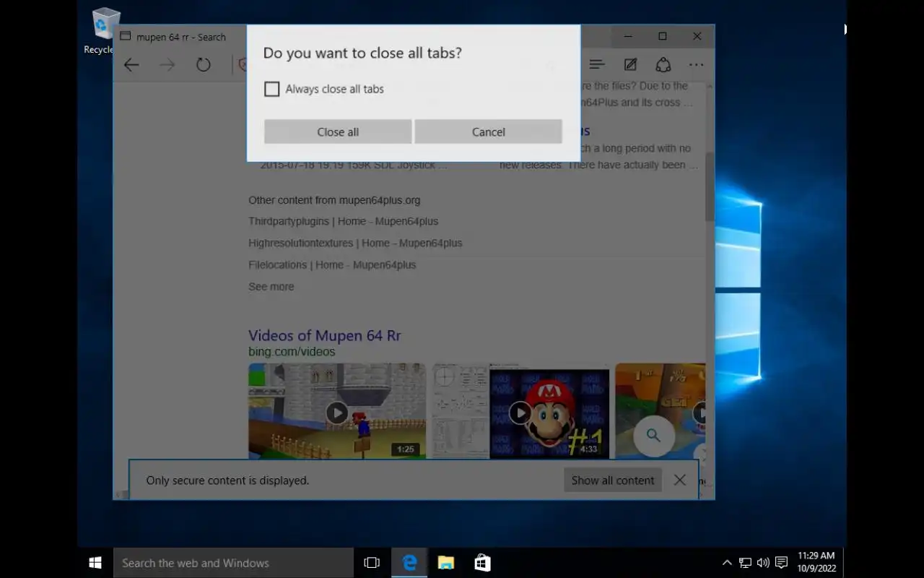The image size is (924, 578).
Task: Open 'Videos of Mupen 64 Rr' heading
Action: click(x=324, y=335)
